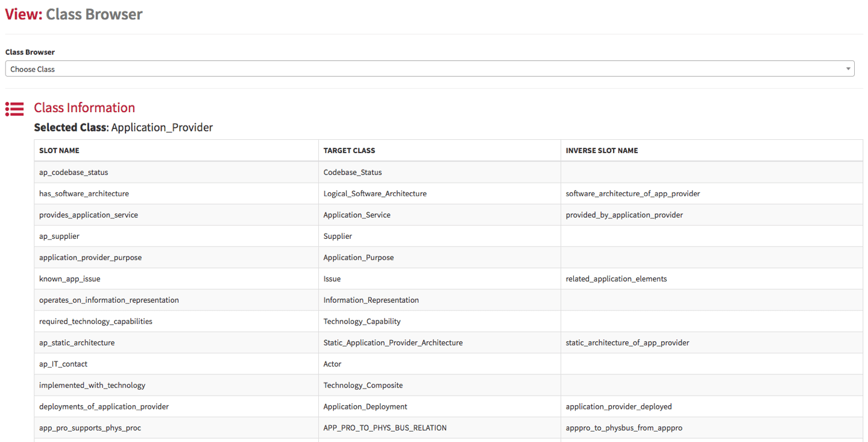Select the known_app_issue slot cell
868x442 pixels.
click(176, 279)
